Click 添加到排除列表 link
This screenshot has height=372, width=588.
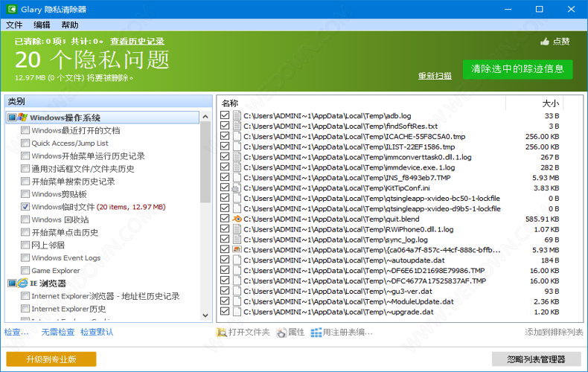tap(554, 333)
